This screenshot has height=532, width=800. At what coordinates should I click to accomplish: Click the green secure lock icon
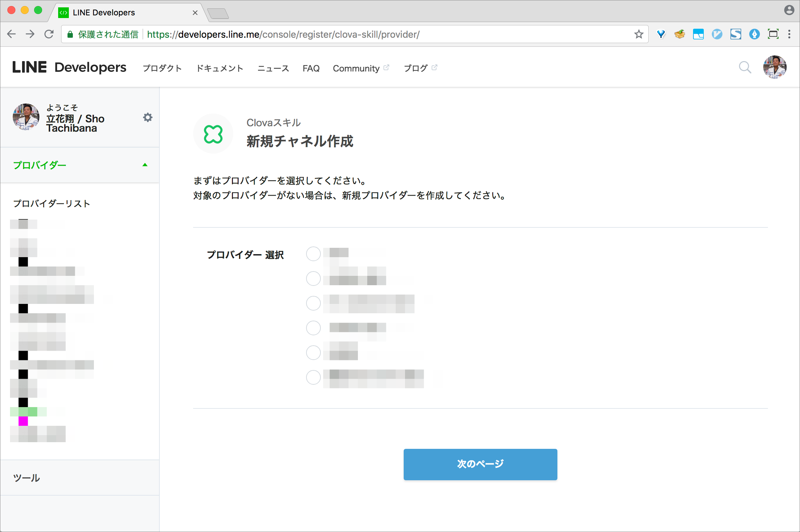pos(70,34)
